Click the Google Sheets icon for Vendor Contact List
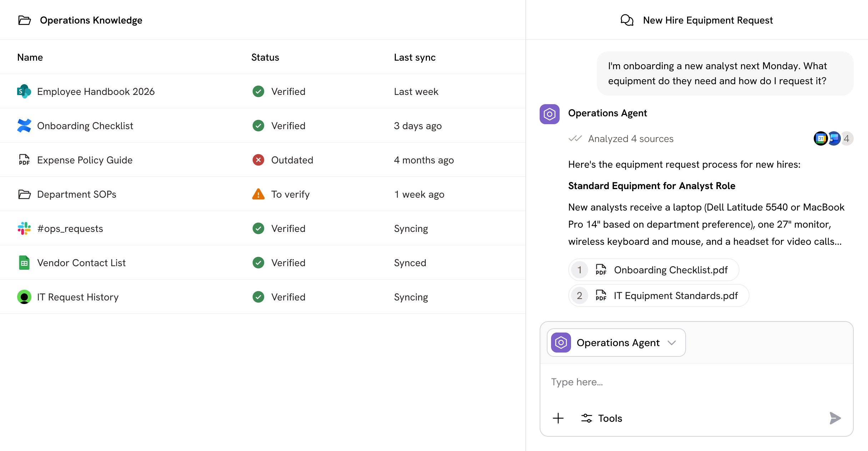 tap(24, 263)
